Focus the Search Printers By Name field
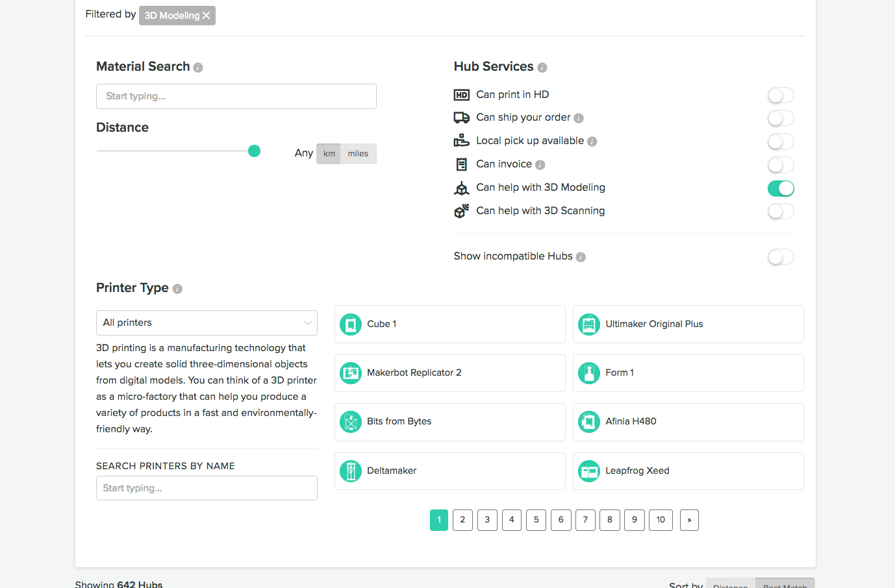This screenshot has height=588, width=895. coord(207,488)
